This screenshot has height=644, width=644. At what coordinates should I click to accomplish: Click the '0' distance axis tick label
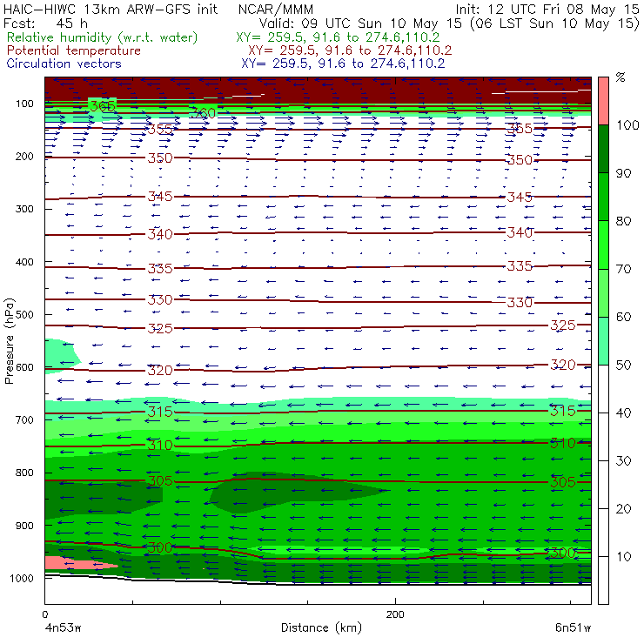(44, 614)
